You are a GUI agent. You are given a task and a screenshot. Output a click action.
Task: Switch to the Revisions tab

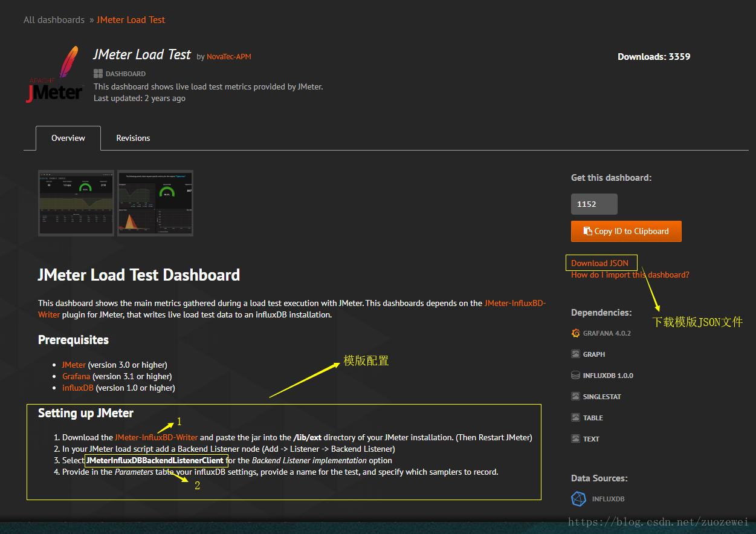[x=133, y=138]
